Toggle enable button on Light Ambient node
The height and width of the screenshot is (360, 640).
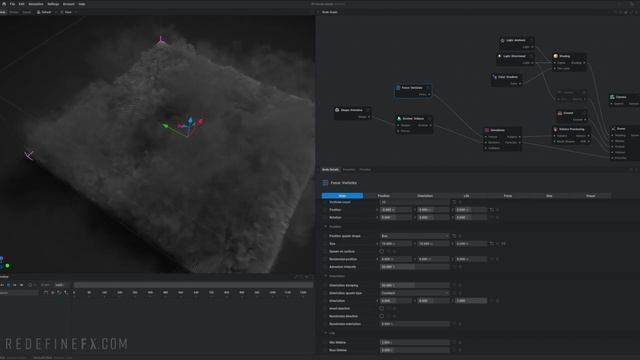[531, 40]
